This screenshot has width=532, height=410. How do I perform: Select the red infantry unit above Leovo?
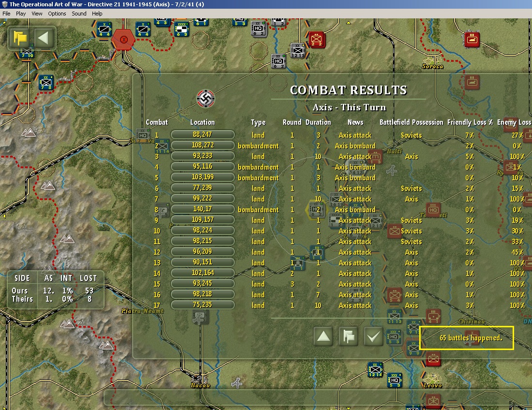coord(433,359)
